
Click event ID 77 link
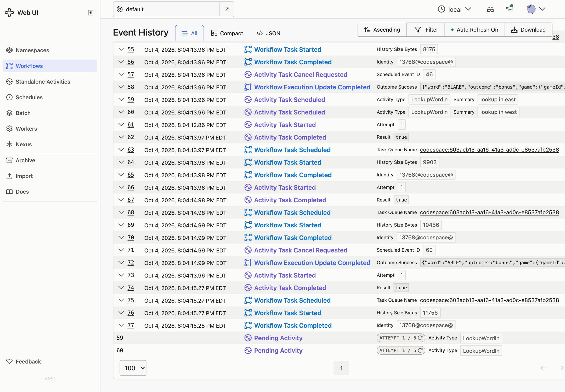pyautogui.click(x=131, y=325)
